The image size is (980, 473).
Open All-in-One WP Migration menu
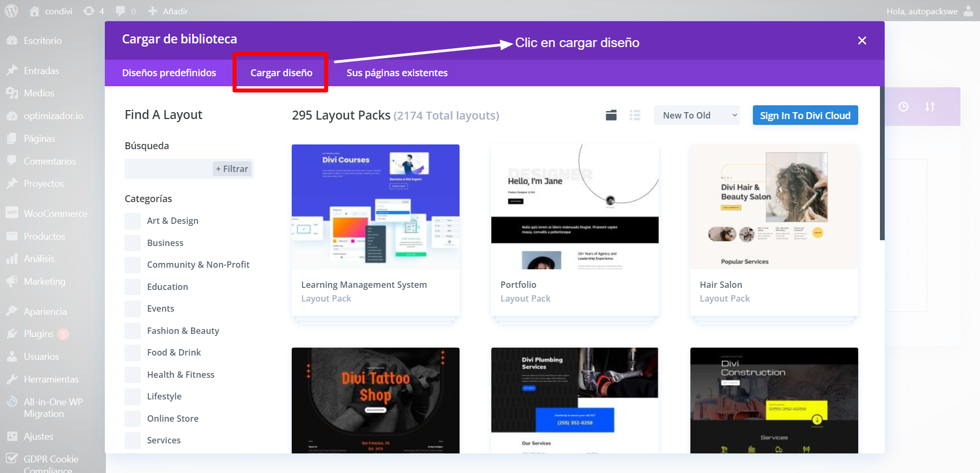coord(53,408)
